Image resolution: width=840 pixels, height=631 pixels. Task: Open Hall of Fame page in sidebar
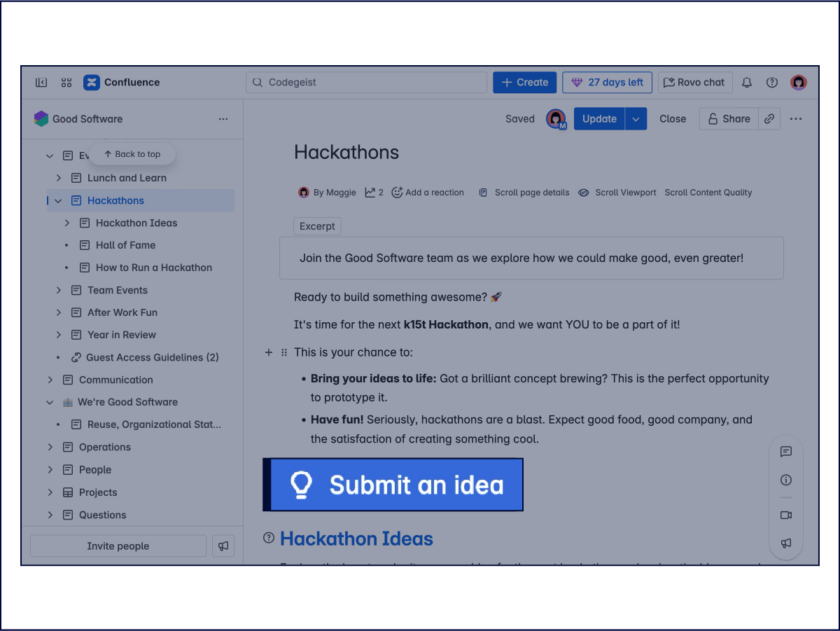125,245
